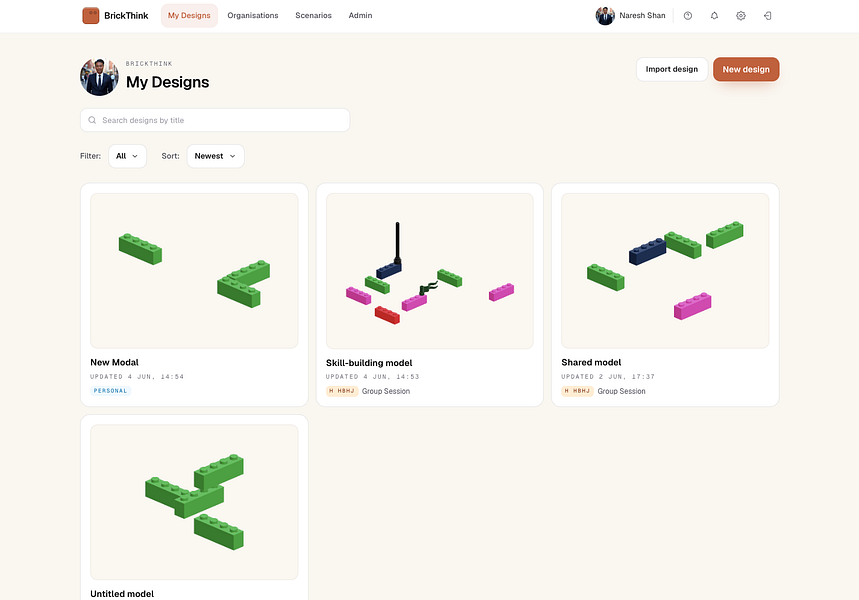Click the Shared model title
The image size is (859, 600).
(591, 362)
